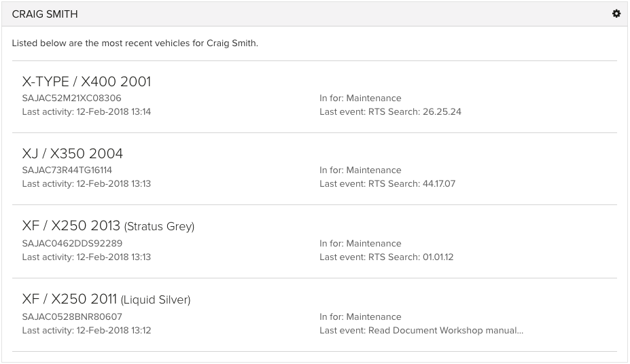Viewport: 630px width, 364px height.
Task: Open XF / X250 2013 Stratus Grey
Action: point(108,225)
